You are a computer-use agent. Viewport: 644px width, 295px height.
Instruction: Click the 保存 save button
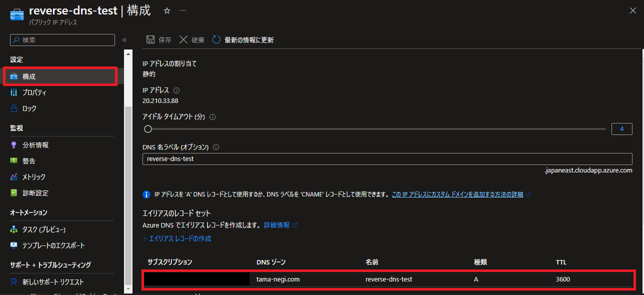(159, 40)
